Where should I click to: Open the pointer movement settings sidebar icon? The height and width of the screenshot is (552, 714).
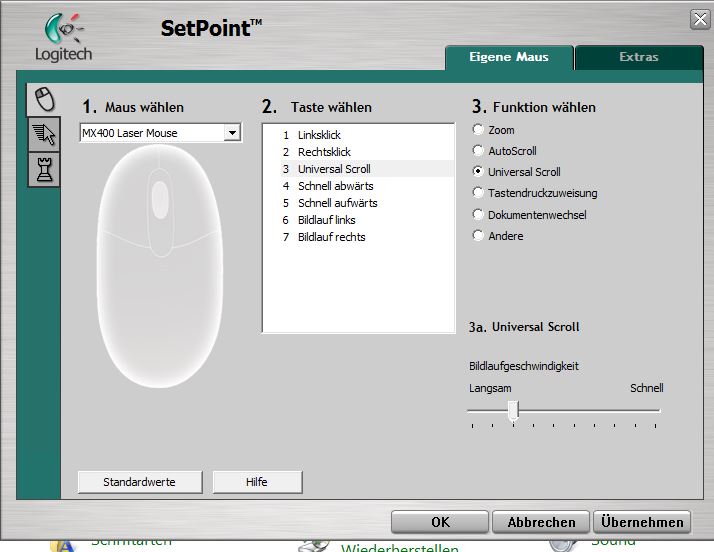[x=44, y=135]
